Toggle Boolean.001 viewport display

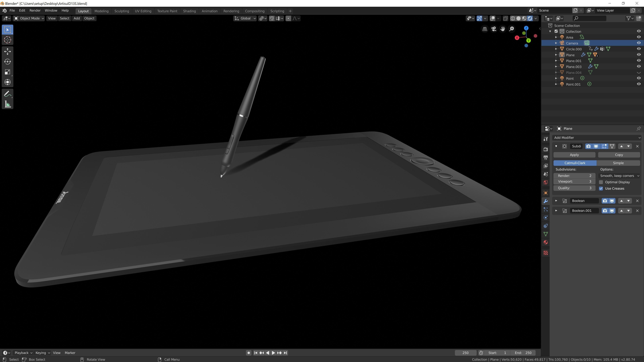click(x=612, y=211)
